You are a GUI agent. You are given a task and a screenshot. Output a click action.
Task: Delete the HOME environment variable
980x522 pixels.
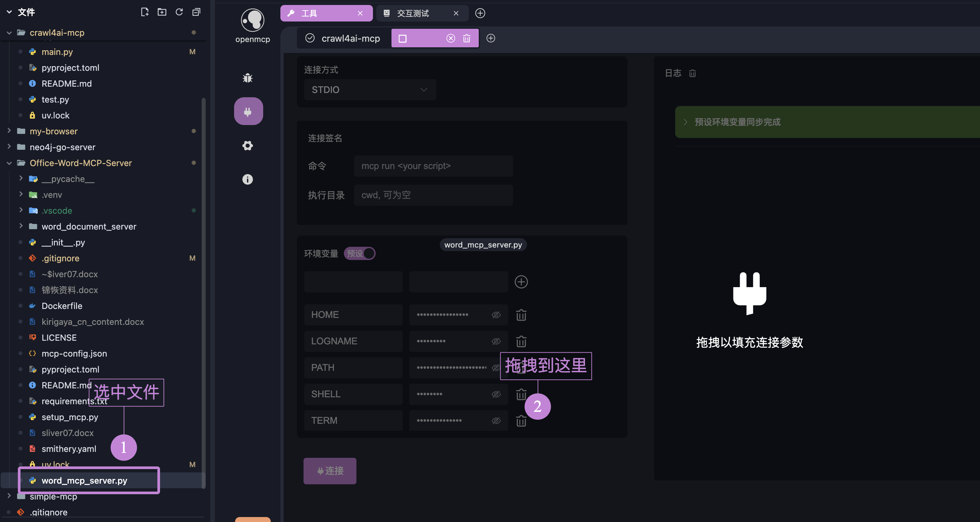521,315
